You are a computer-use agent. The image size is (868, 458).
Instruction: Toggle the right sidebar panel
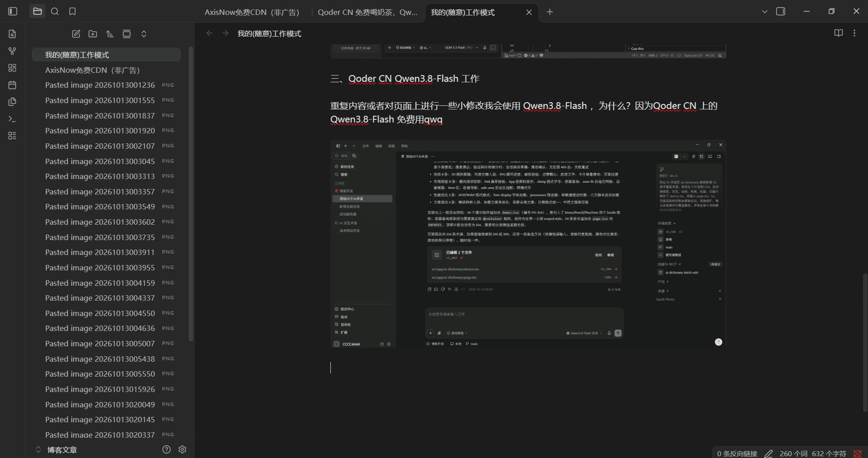click(781, 11)
